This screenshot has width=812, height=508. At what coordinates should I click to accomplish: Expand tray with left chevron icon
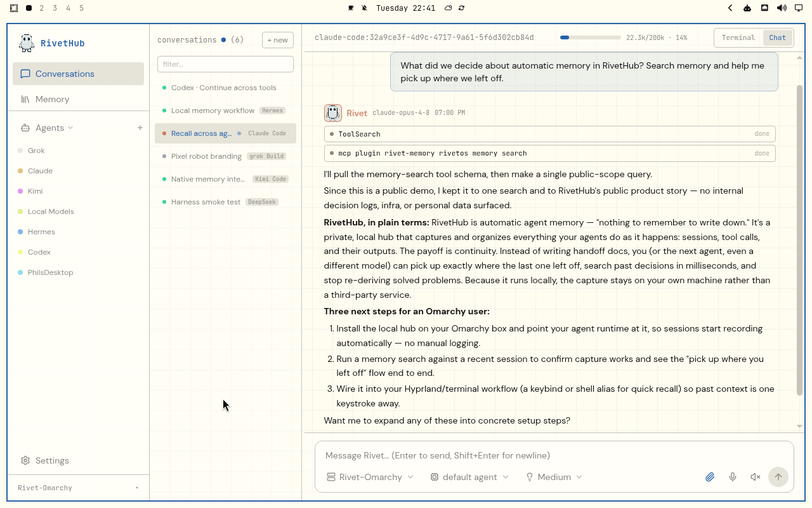click(x=730, y=8)
